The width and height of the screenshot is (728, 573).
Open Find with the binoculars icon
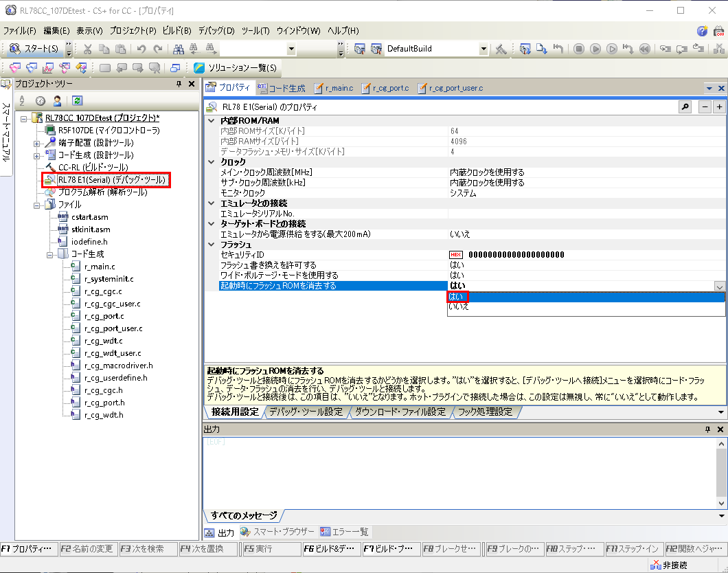[179, 49]
